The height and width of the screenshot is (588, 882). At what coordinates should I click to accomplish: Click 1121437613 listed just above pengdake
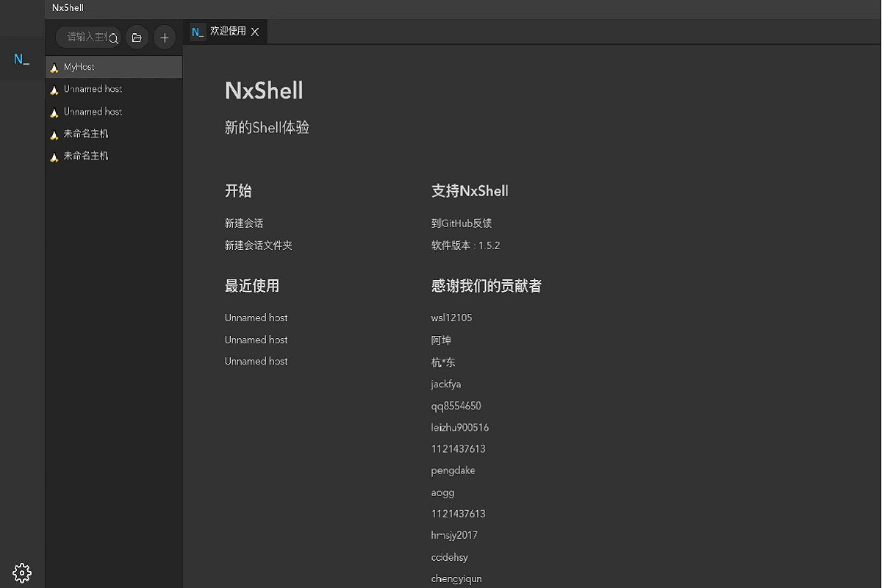coord(458,449)
